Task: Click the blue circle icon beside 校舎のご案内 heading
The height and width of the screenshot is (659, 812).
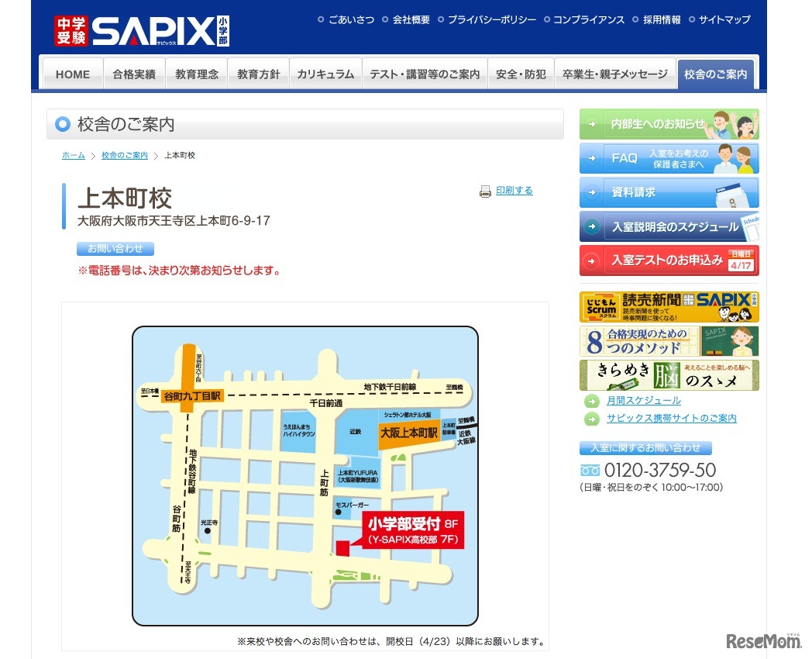Action: point(63,124)
